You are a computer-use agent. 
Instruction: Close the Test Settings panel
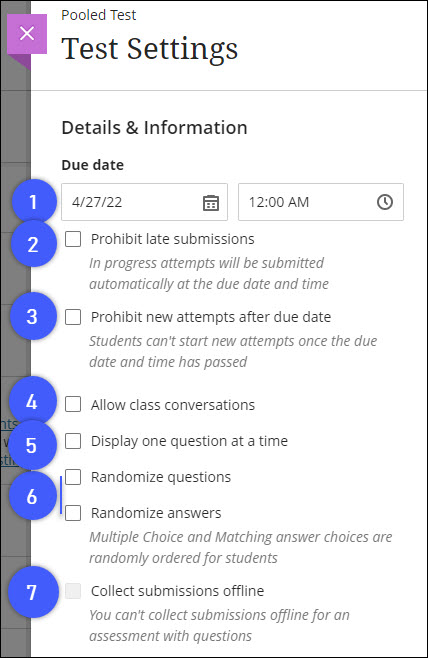point(27,34)
